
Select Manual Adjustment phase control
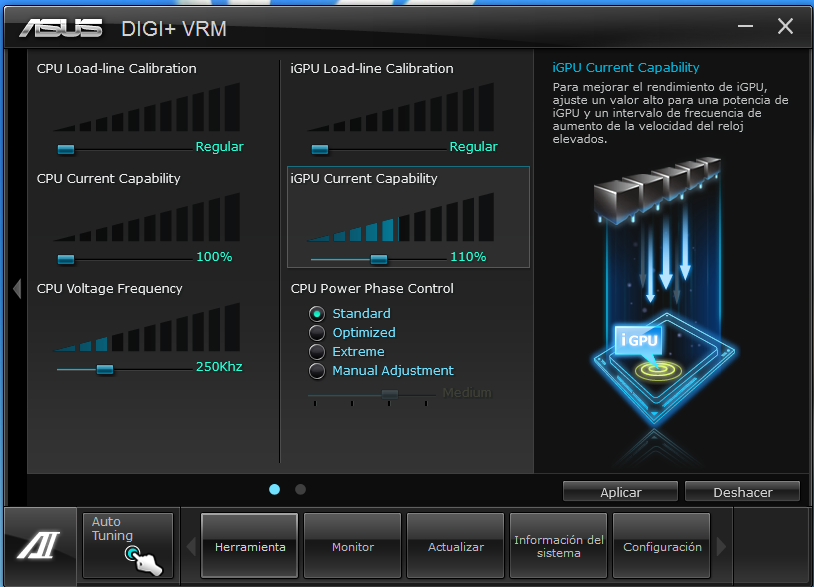click(317, 371)
